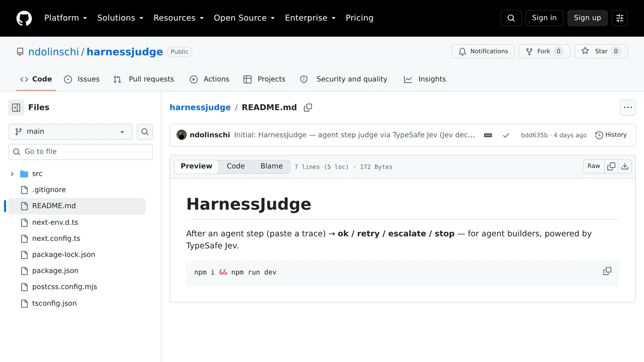644x362 pixels.
Task: Open the initial commit message link
Action: coord(355,135)
